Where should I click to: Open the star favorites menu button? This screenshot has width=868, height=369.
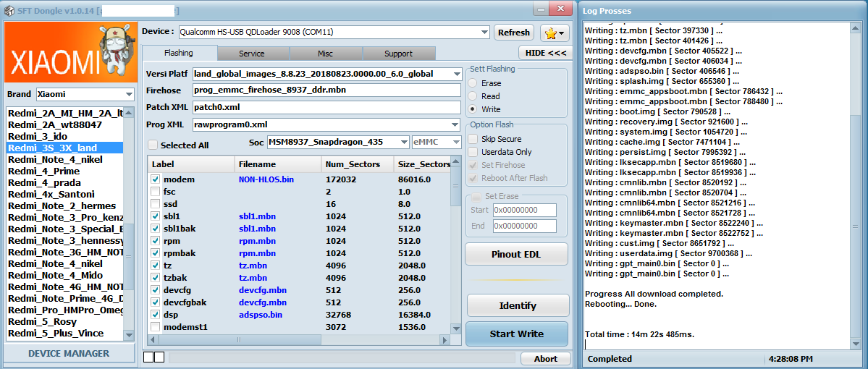click(x=555, y=33)
